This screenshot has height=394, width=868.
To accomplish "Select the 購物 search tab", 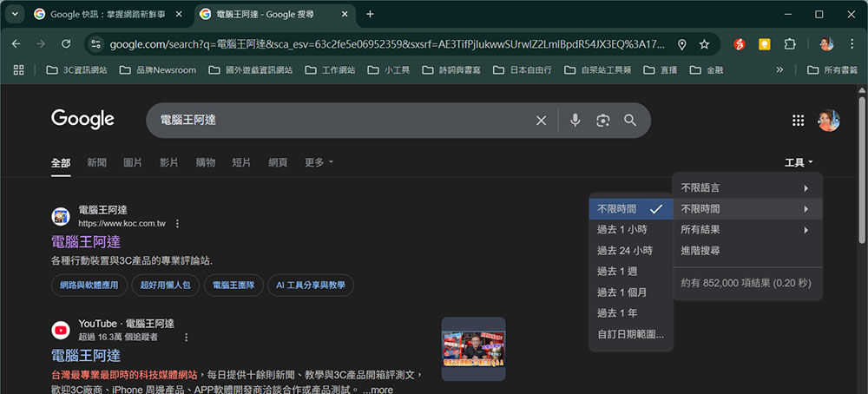I will pos(206,162).
